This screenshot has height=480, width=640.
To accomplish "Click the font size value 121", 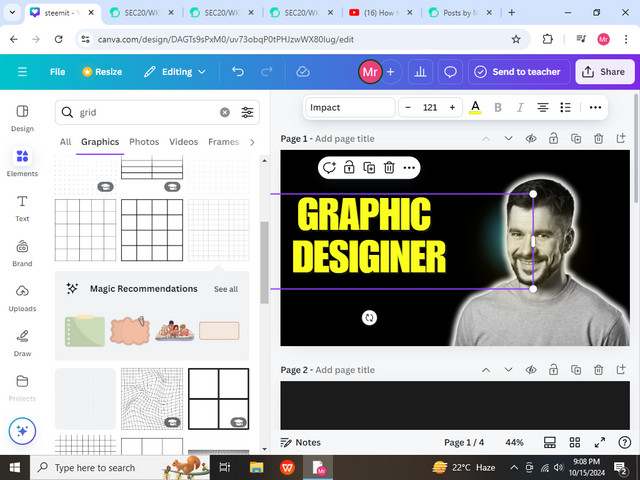I will click(430, 107).
